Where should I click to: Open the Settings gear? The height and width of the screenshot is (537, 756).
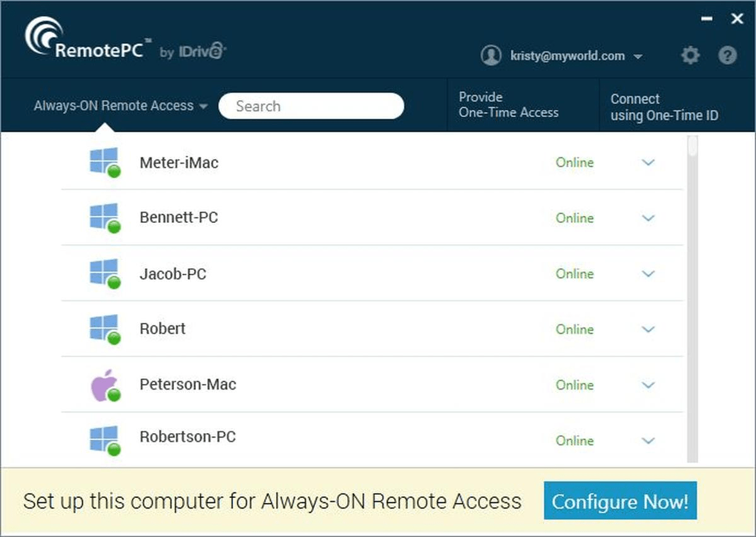pyautogui.click(x=690, y=55)
